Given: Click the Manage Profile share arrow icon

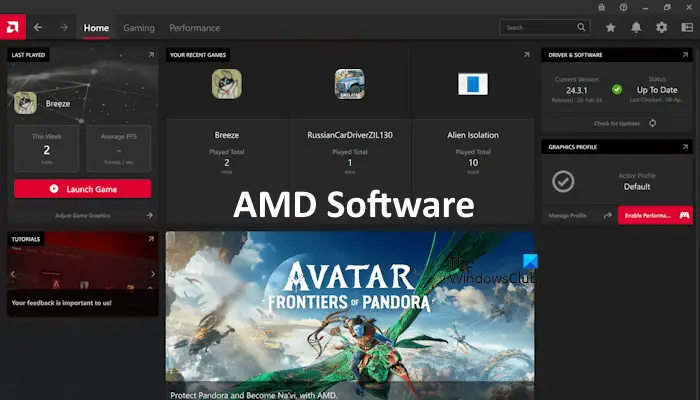Looking at the screenshot, I should click(608, 216).
